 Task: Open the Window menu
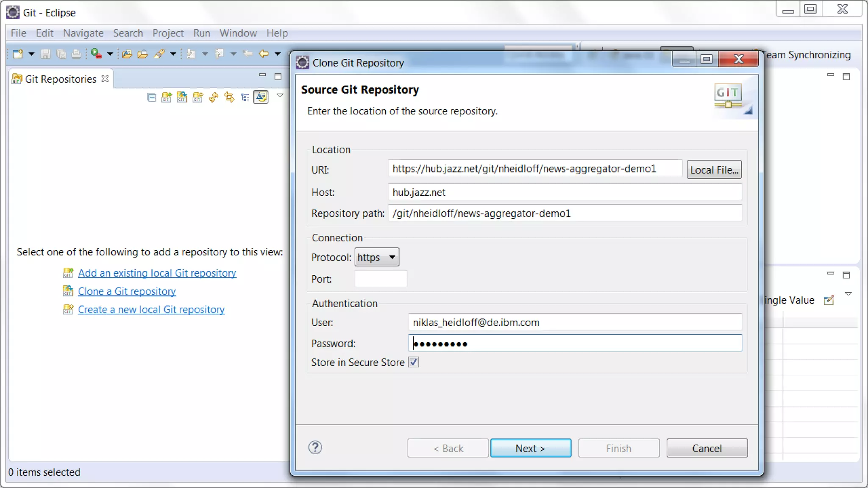(238, 33)
